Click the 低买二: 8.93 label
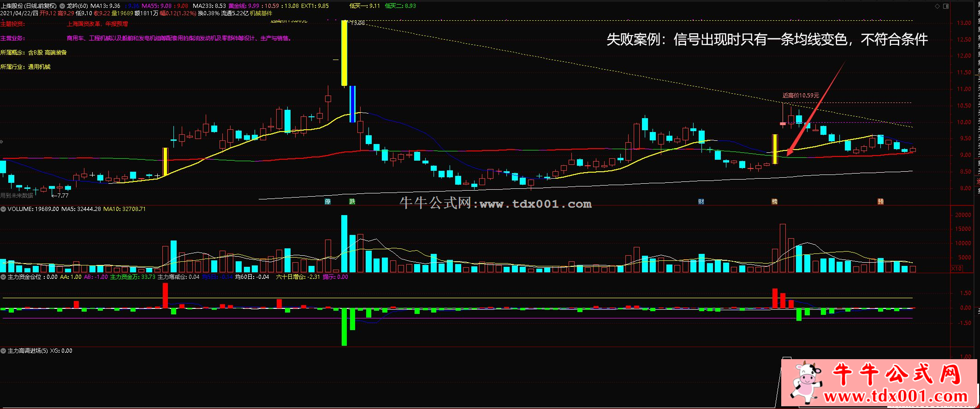The image size is (980, 409). [x=400, y=6]
